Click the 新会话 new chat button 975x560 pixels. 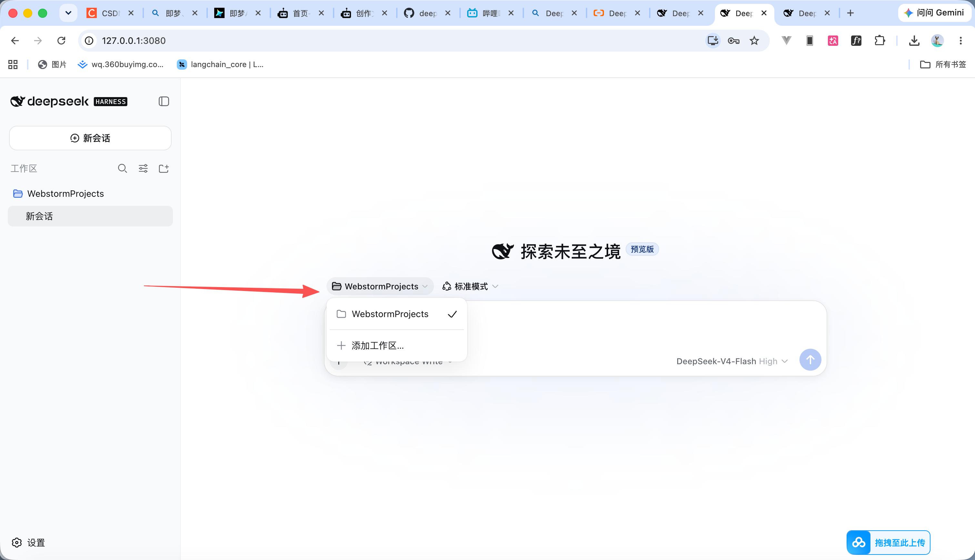[x=90, y=138]
